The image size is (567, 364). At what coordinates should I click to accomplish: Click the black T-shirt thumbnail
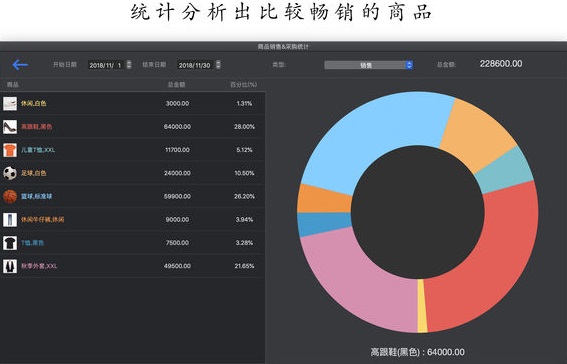pyautogui.click(x=10, y=243)
